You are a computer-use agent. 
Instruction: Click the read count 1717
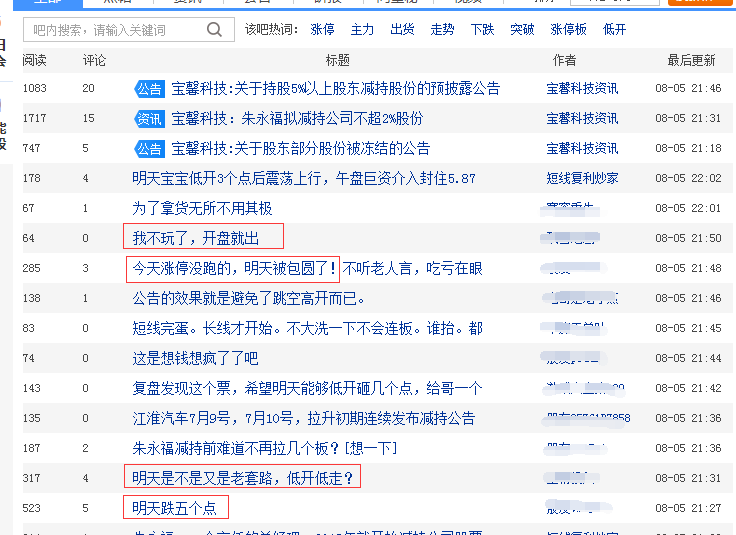[34, 118]
